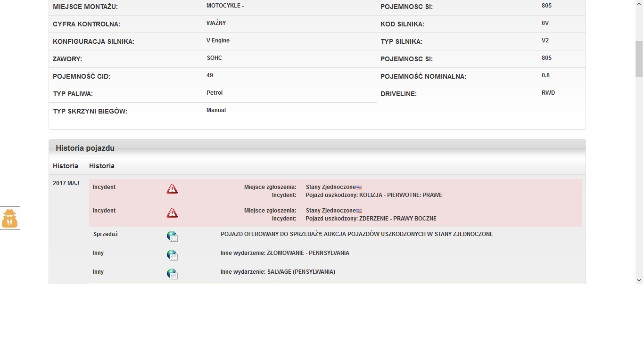The height and width of the screenshot is (343, 644).
Task: Click the POJAZD OFEROWANY DO SPRZEDAŻY text
Action: pos(356,234)
